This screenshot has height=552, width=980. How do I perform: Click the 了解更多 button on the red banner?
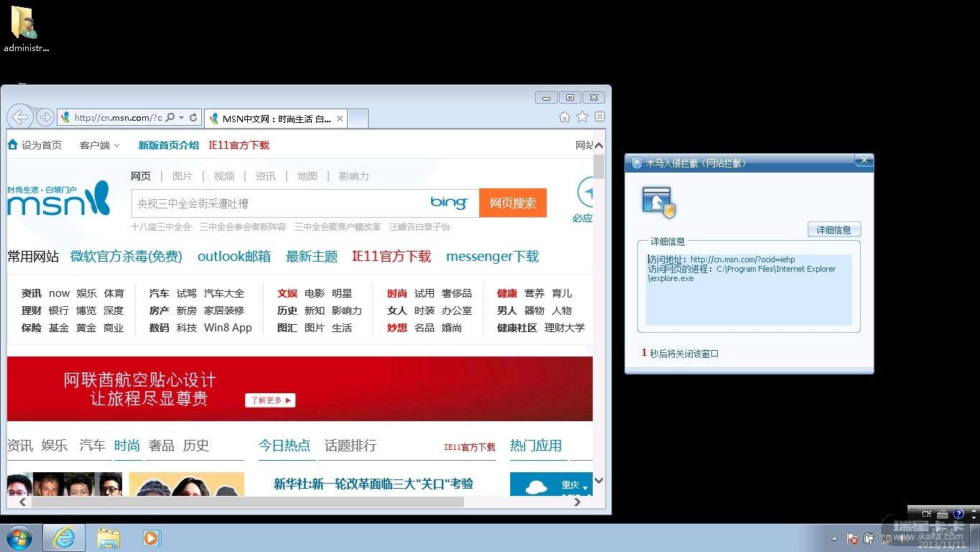coord(270,400)
